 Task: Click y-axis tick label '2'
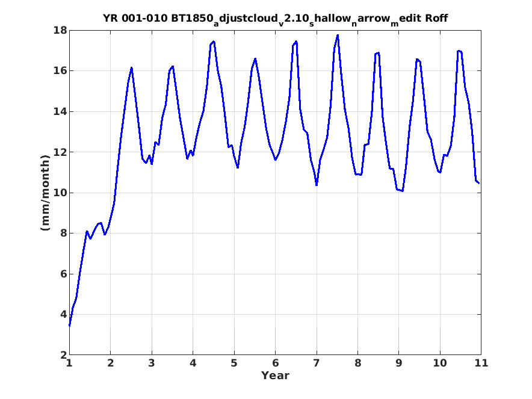(x=64, y=355)
